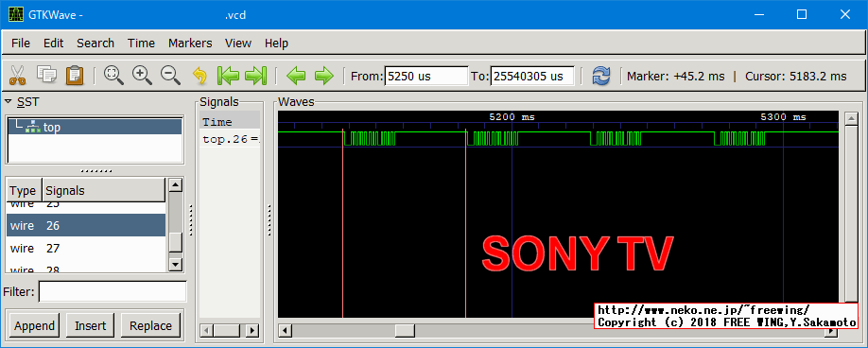The height and width of the screenshot is (348, 868).
Task: Click signal list scrollbar up arrow
Action: pos(176,184)
